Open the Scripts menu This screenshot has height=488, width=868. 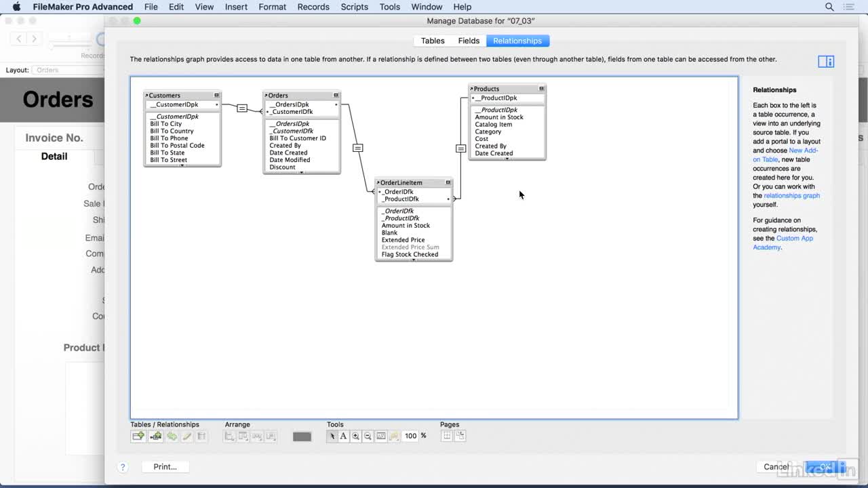[x=354, y=7]
